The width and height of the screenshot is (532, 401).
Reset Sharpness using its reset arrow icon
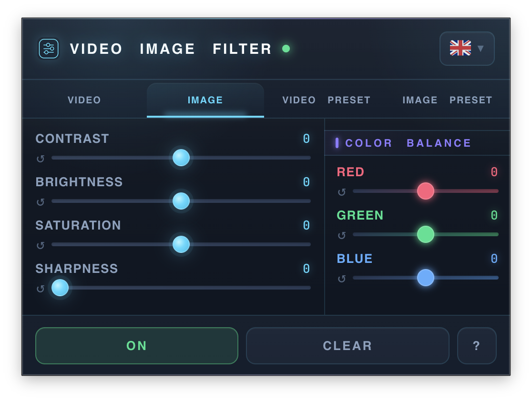point(41,289)
